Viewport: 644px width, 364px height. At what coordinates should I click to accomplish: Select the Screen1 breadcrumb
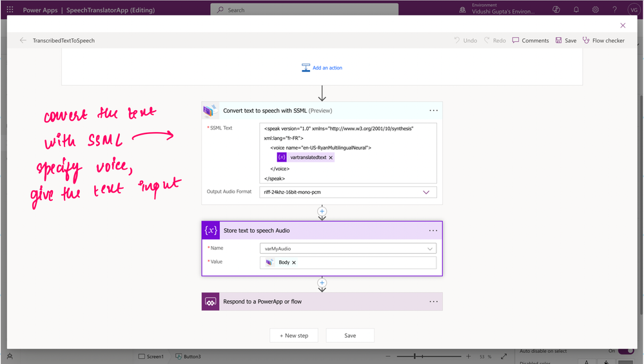point(151,356)
